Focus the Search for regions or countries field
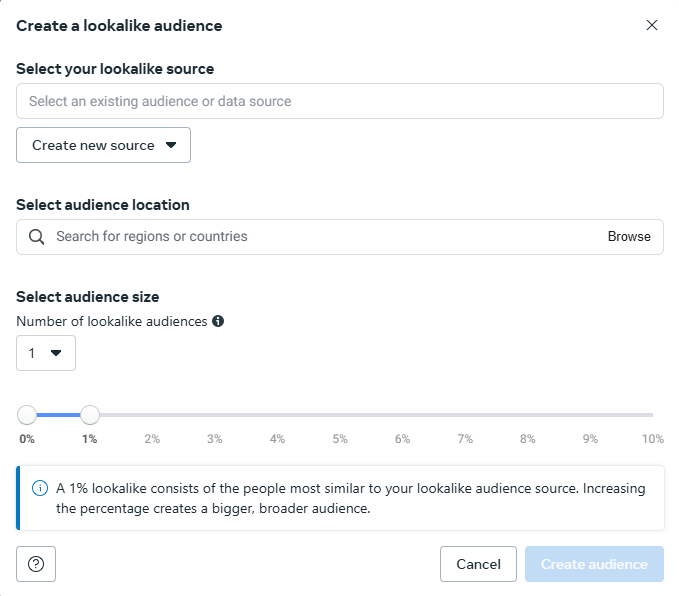The height and width of the screenshot is (596, 679). coord(329,236)
